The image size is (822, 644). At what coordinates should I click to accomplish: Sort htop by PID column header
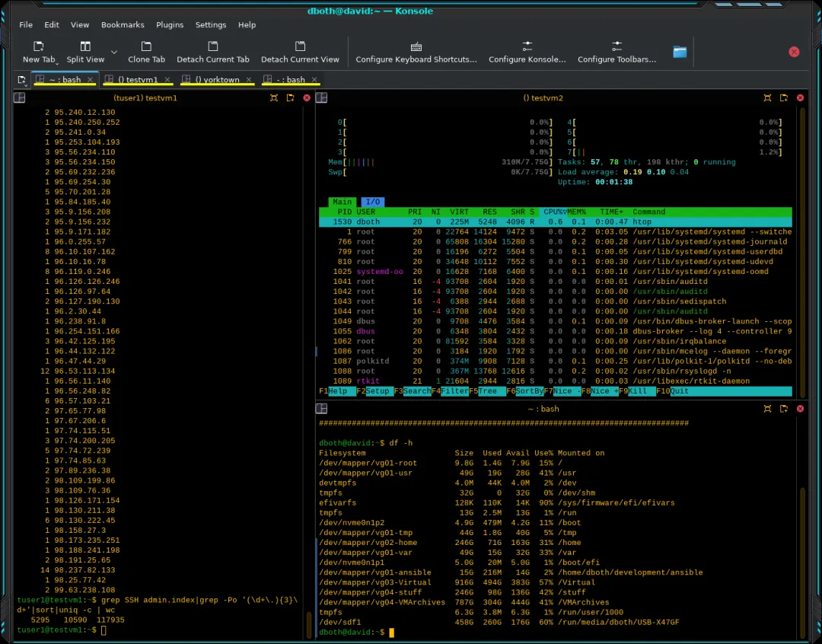click(x=345, y=212)
